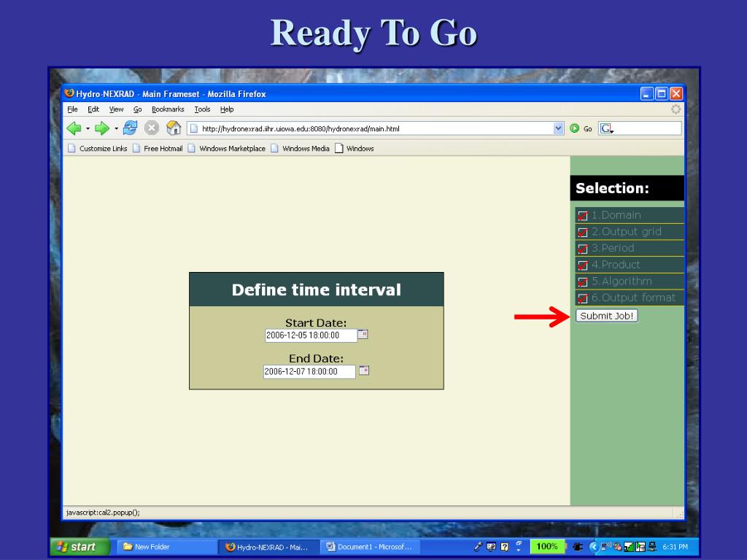747x560 pixels.
Task: Open the Windows Media bookmark
Action: click(x=300, y=149)
